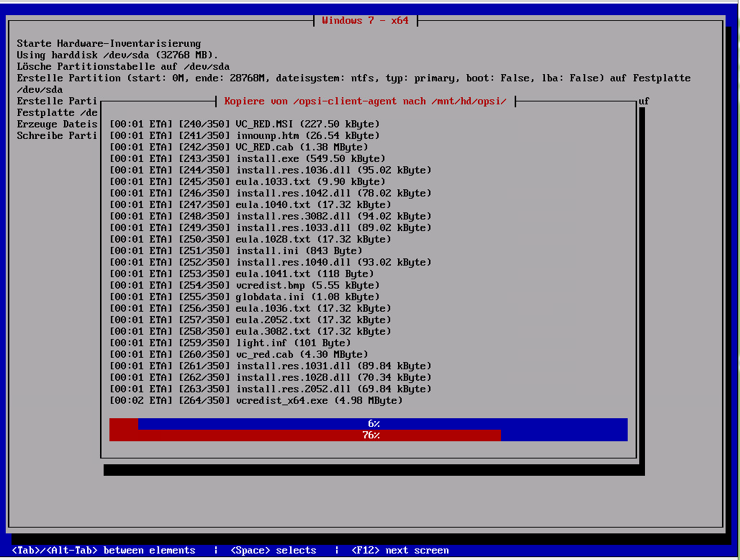Select row [240/350] VC_RED.MSI
The height and width of the screenshot is (560, 740).
(245, 125)
